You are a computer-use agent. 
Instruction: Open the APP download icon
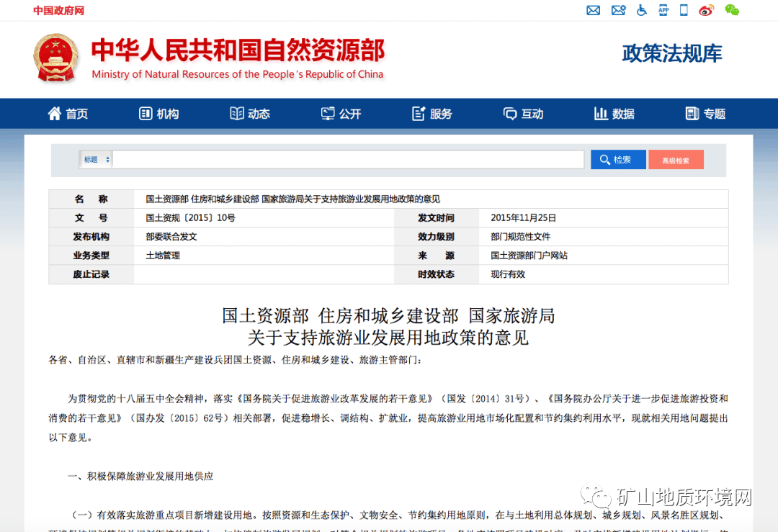[x=663, y=10]
